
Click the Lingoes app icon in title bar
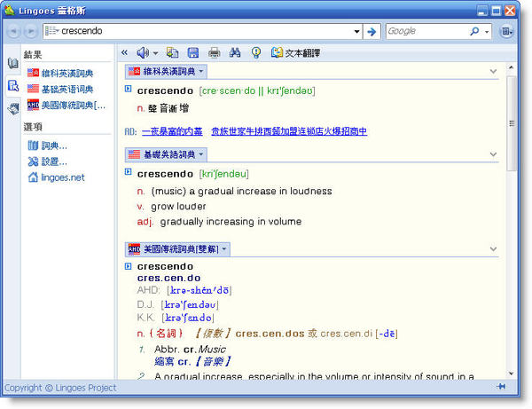(10, 10)
